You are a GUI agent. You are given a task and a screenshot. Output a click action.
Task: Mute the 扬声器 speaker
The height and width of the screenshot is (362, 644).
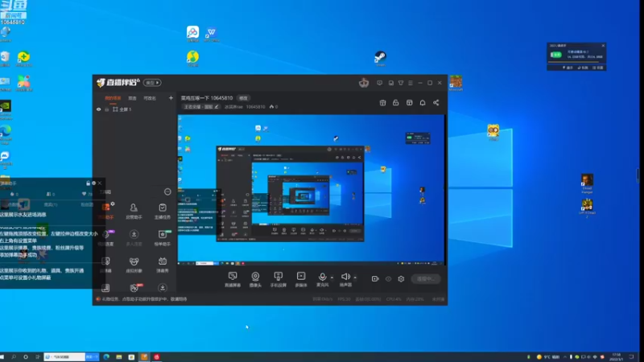pos(346,279)
